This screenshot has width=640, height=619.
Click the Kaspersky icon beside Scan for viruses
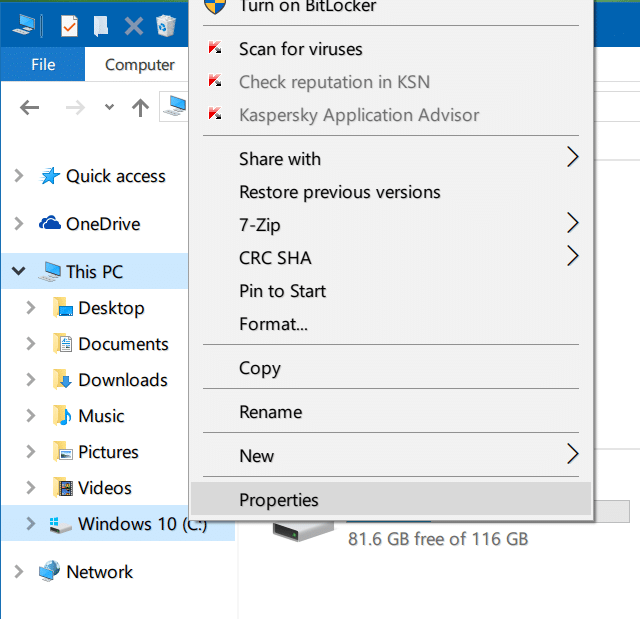pos(215,48)
